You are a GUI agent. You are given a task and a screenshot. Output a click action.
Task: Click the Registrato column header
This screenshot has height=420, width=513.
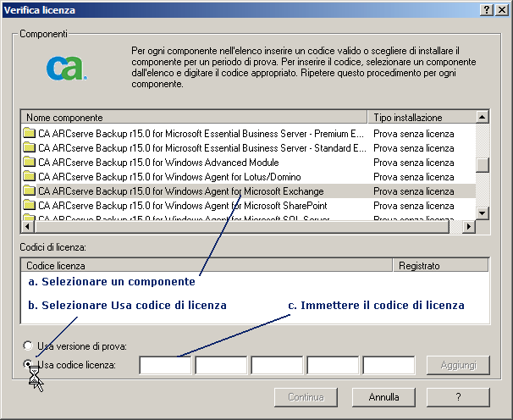pyautogui.click(x=440, y=266)
